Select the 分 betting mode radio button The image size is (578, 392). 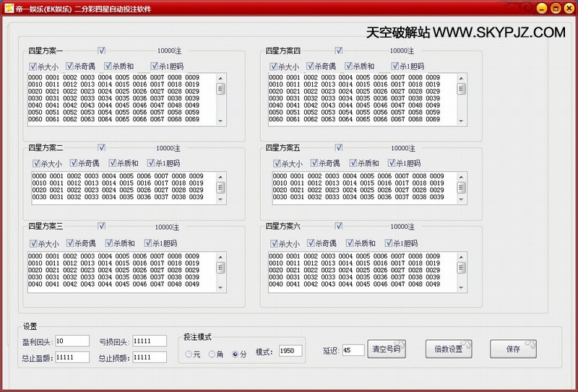[235, 354]
